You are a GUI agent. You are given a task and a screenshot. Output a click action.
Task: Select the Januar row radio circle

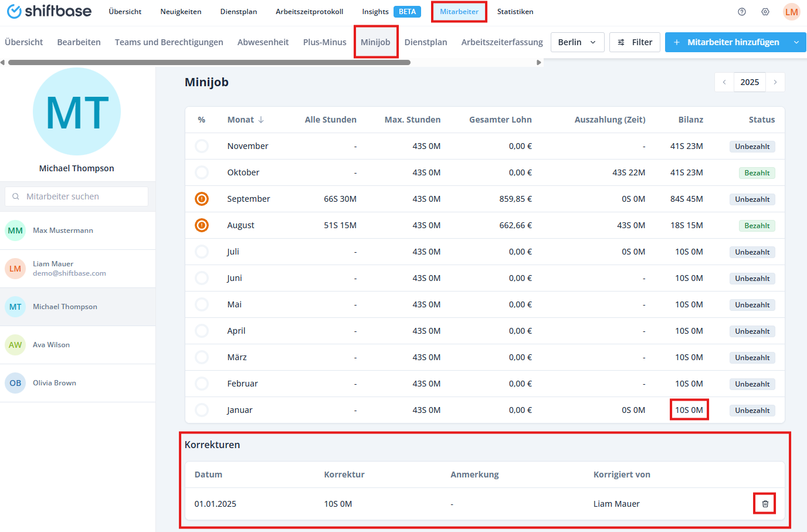click(202, 410)
